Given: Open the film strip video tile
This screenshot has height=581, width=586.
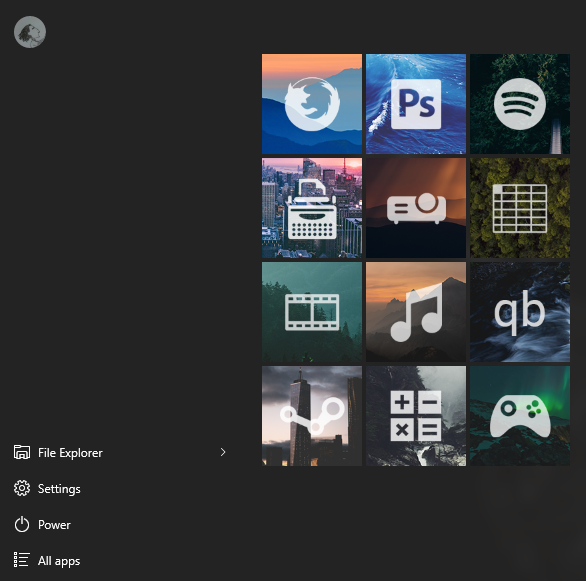Looking at the screenshot, I should pyautogui.click(x=312, y=312).
